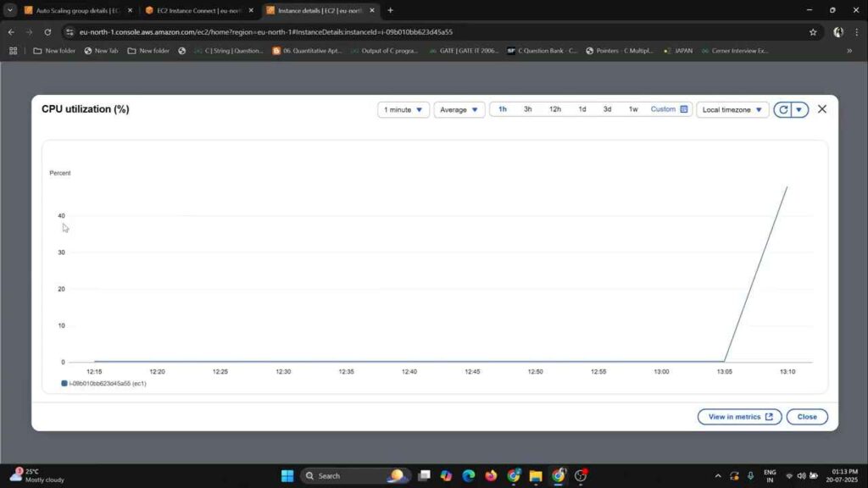Close the EC2 Instance Connect browser tab
The height and width of the screenshot is (488, 868).
click(251, 10)
